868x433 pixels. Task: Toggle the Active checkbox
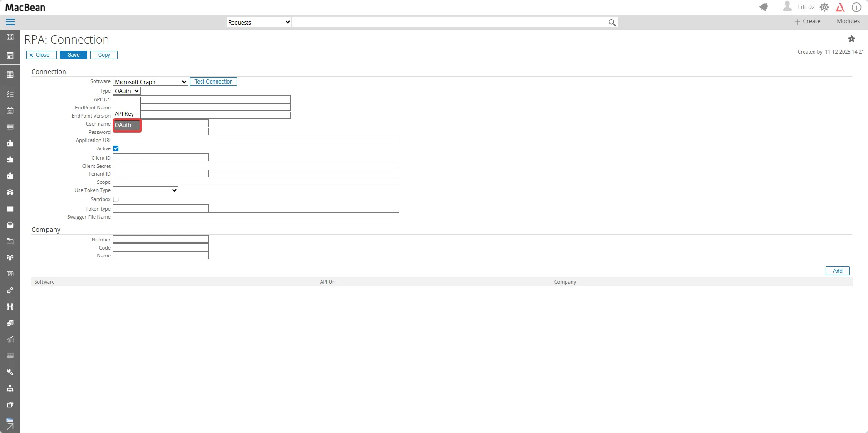click(x=116, y=148)
